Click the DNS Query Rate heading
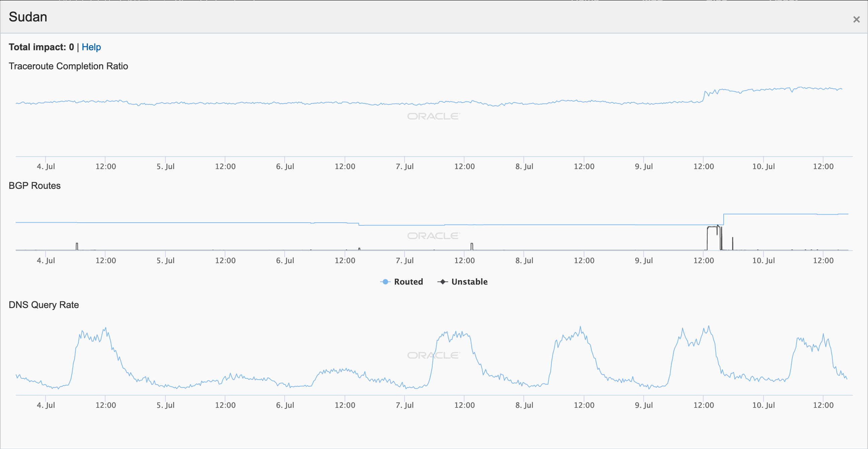Image resolution: width=868 pixels, height=449 pixels. click(44, 305)
